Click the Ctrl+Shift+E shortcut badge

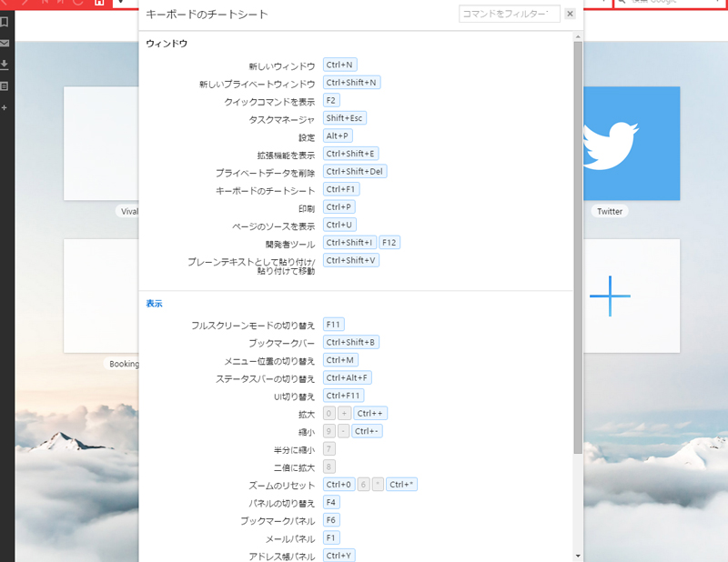350,154
